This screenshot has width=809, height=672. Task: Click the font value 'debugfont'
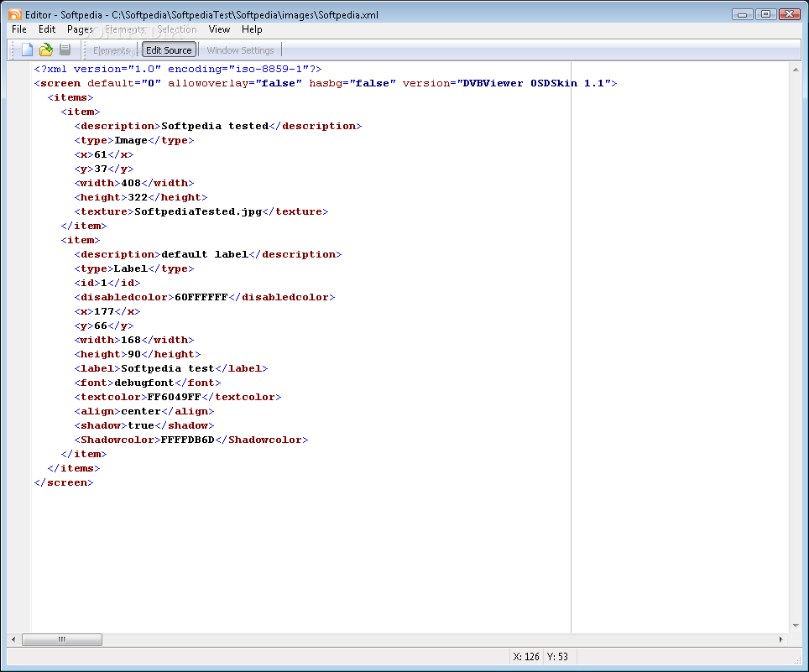click(144, 383)
